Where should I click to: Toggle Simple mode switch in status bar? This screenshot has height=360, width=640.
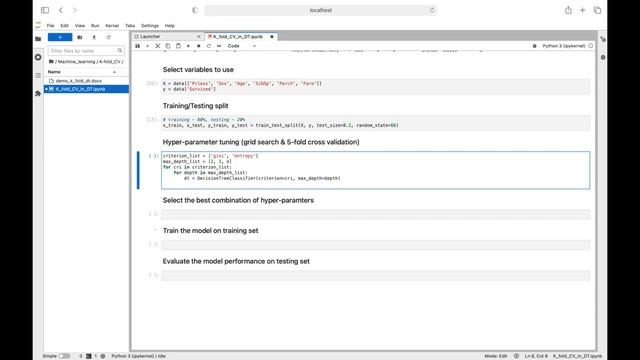[64, 356]
